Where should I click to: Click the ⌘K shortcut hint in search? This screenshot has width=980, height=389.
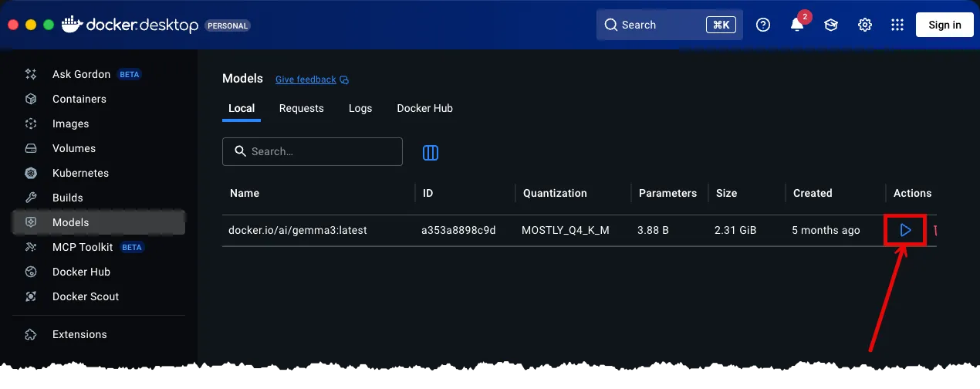[721, 25]
